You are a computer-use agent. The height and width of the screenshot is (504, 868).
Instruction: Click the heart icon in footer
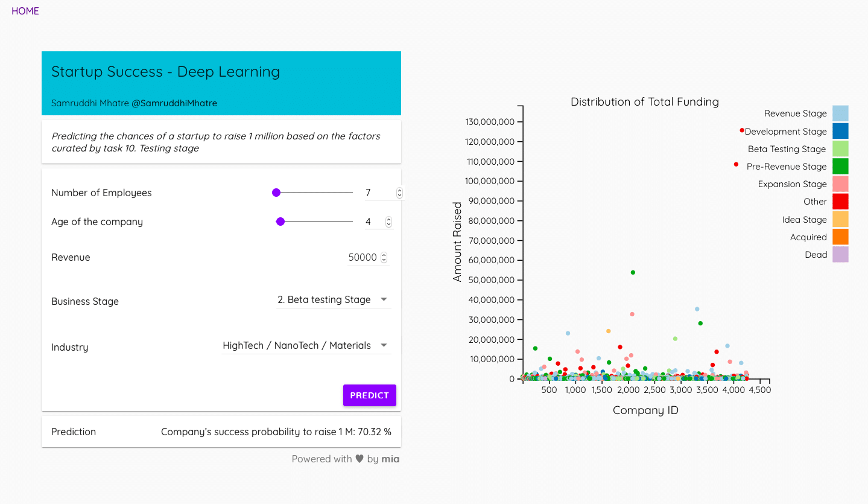pyautogui.click(x=360, y=459)
